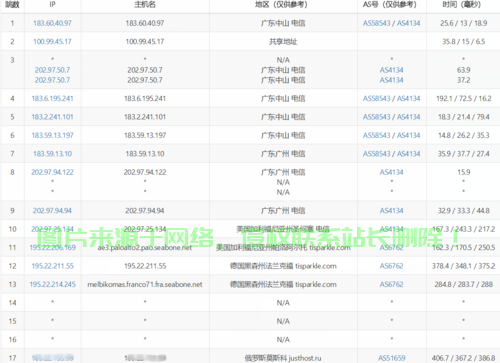The height and width of the screenshot is (363, 500).
Task: Open IP link 195.22.214.245 in hop 13
Action: tap(52, 284)
